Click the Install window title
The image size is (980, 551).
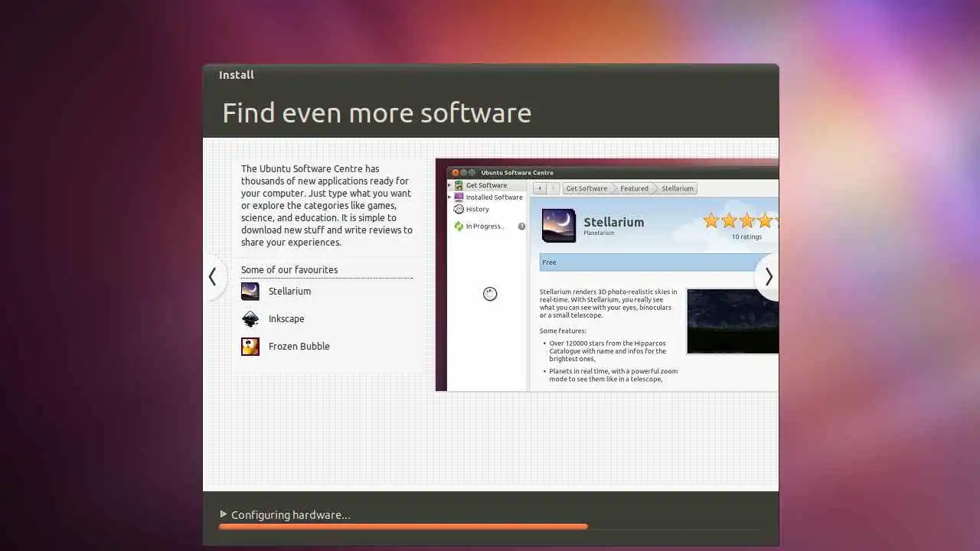click(x=237, y=75)
